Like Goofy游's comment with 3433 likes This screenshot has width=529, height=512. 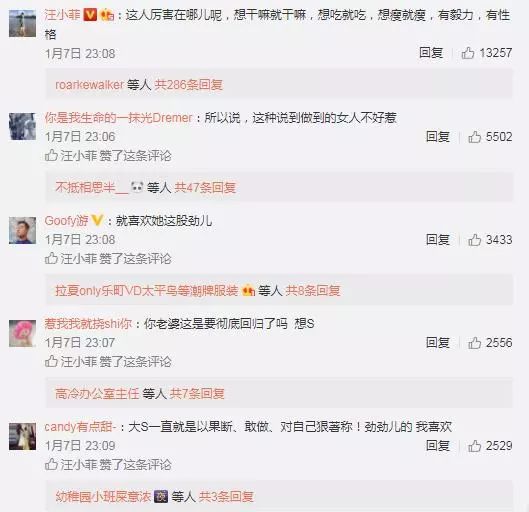[474, 240]
